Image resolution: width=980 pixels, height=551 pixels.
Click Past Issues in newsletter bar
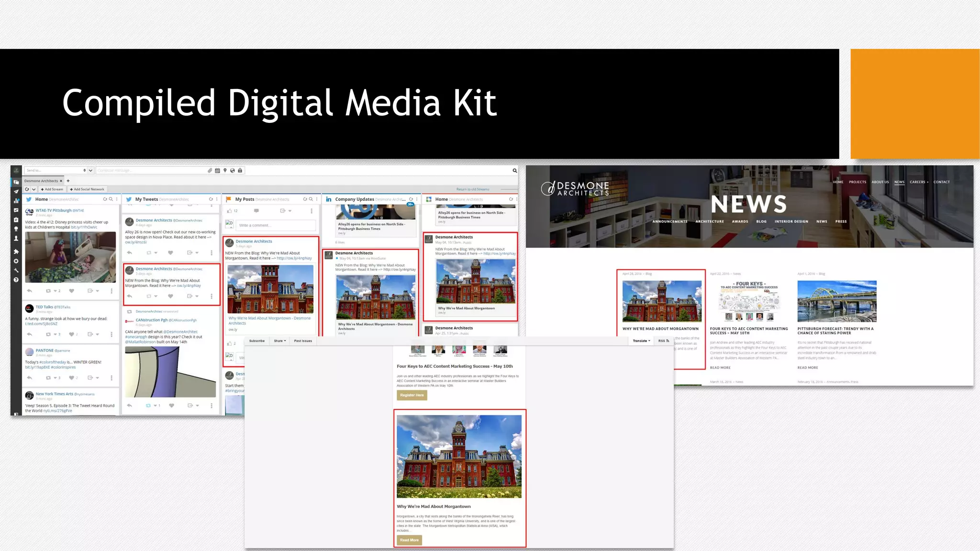pos(303,341)
